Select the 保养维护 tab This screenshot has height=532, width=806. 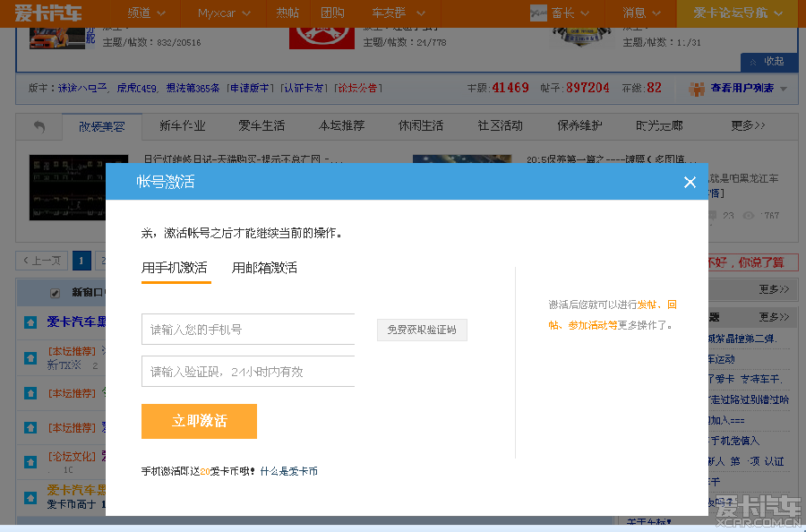(579, 125)
